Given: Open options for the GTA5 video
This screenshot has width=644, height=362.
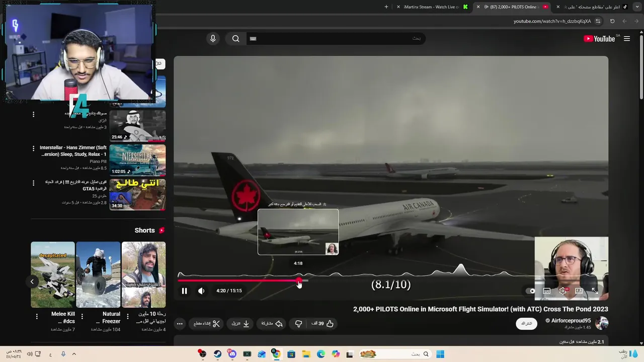Looking at the screenshot, I should click(33, 183).
